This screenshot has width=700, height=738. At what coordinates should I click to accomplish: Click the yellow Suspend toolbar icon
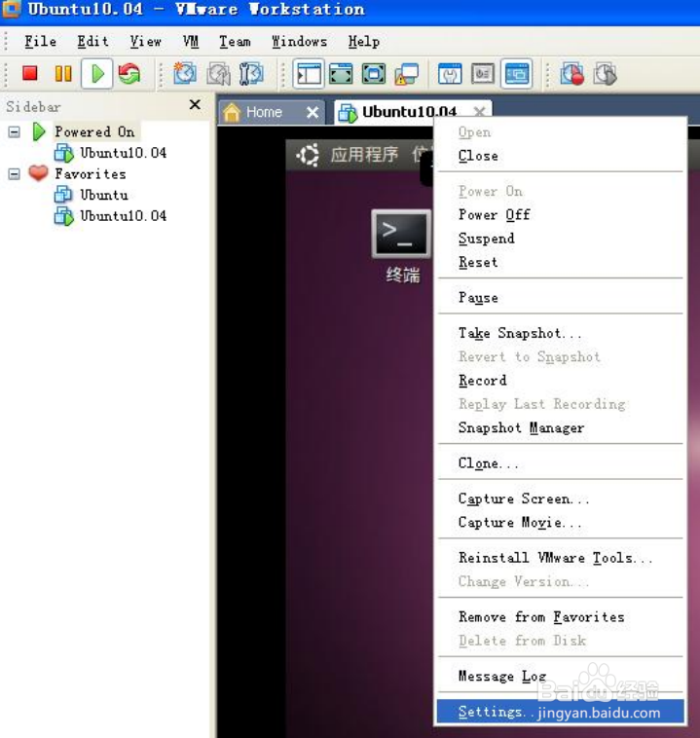[x=63, y=73]
